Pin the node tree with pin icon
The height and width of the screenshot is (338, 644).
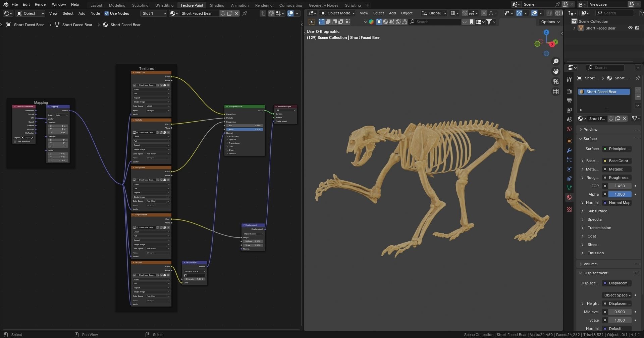[245, 13]
